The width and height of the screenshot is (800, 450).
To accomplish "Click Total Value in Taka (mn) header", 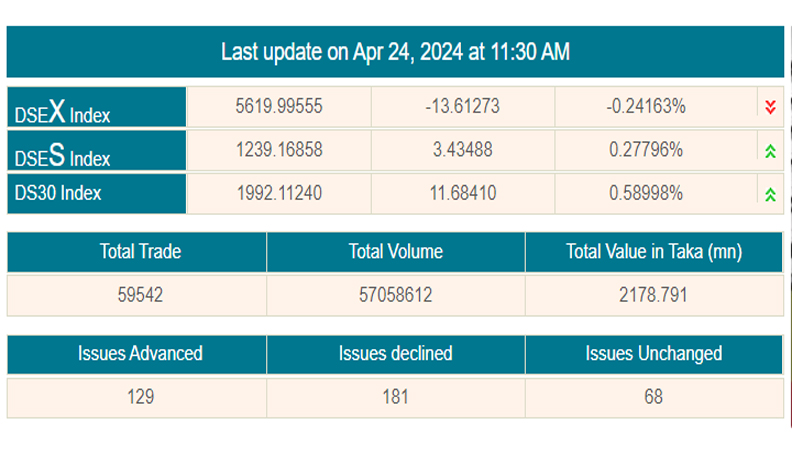I will coord(653,252).
